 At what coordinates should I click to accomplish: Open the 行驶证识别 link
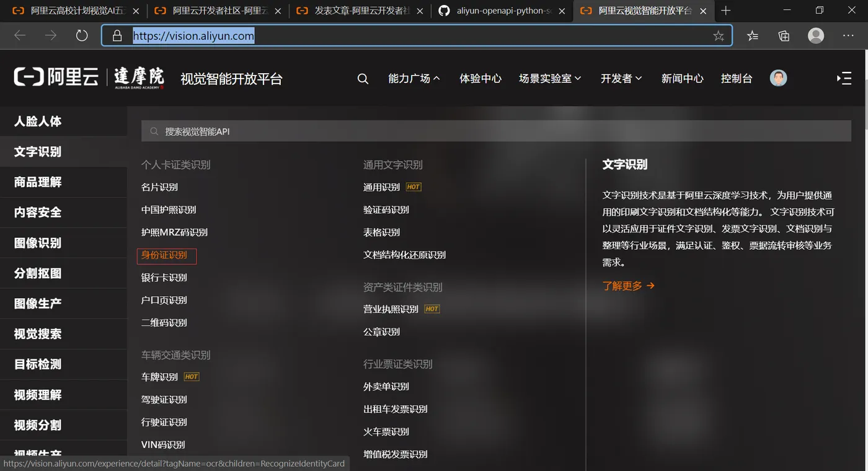point(164,422)
